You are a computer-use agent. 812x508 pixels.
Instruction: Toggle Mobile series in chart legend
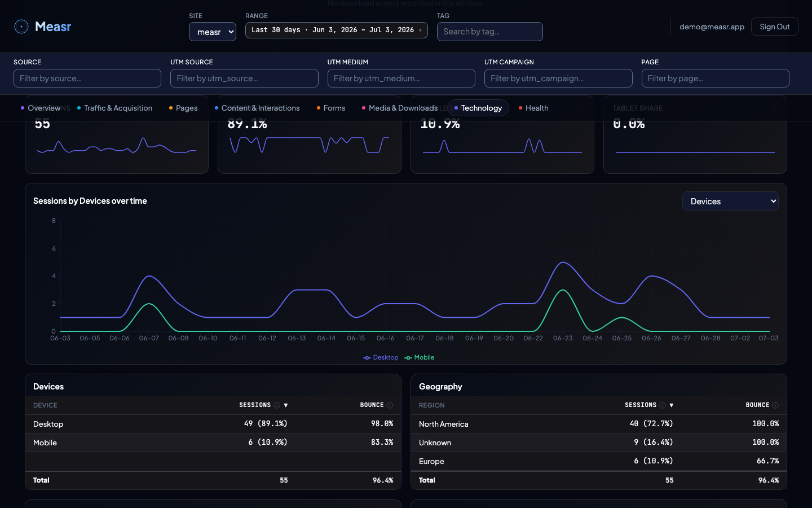pos(420,357)
